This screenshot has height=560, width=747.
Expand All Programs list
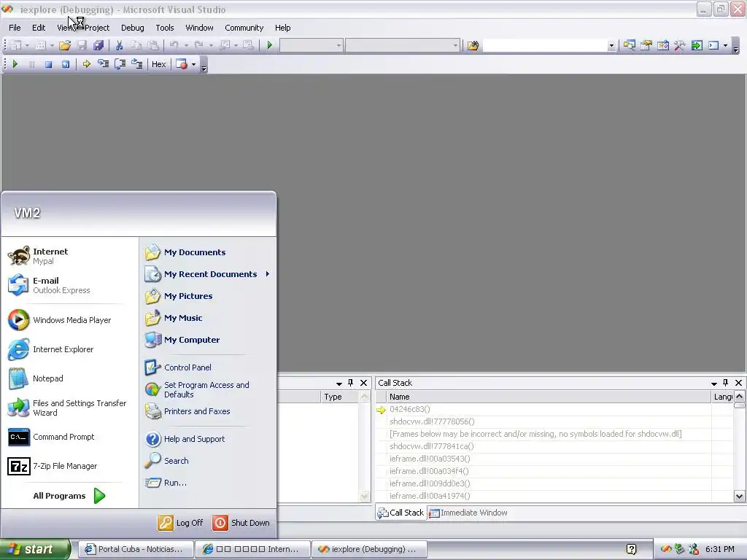click(x=69, y=496)
